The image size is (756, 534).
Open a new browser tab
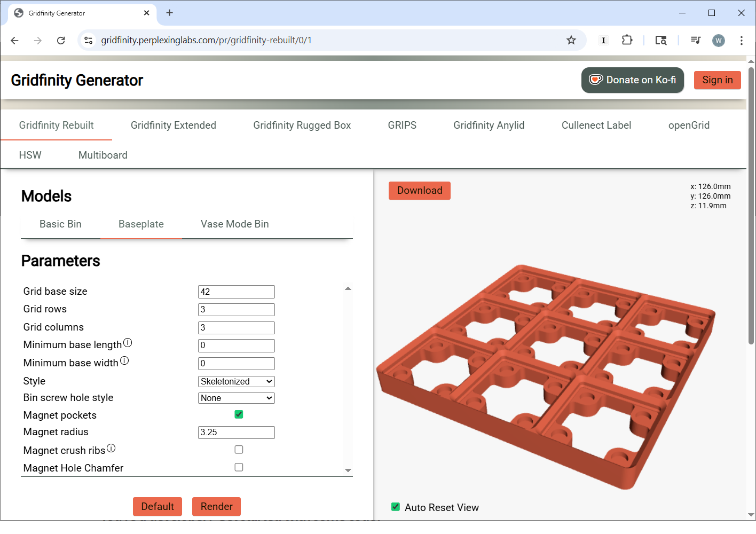(x=170, y=13)
